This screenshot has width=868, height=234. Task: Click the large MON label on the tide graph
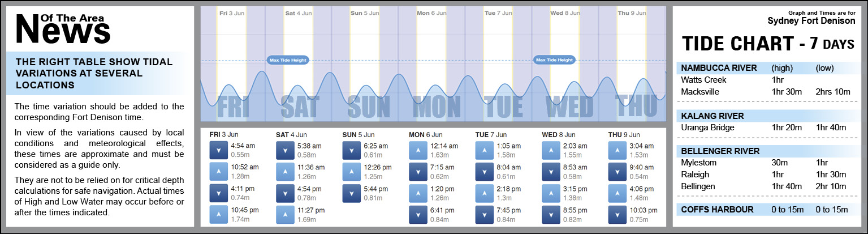pos(437,107)
